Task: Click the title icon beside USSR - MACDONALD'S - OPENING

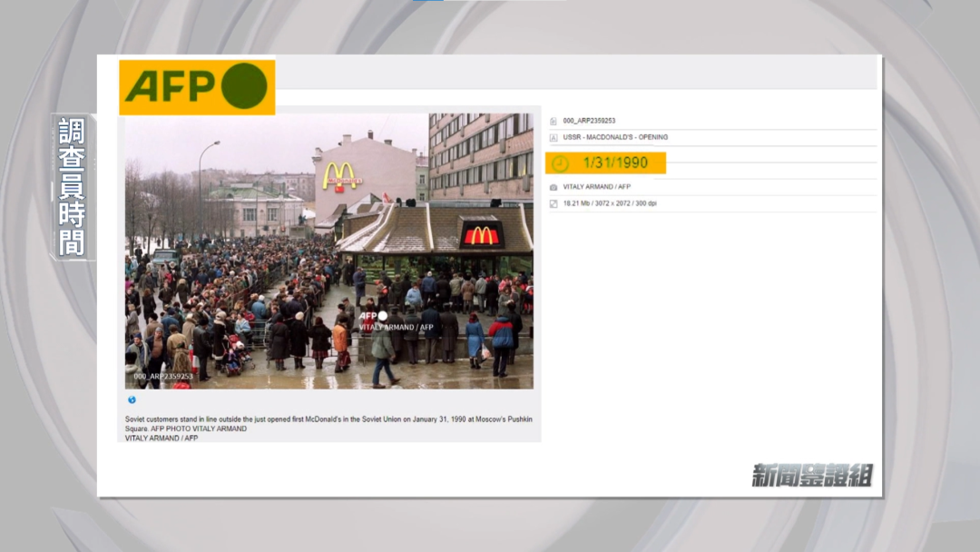Action: (x=554, y=137)
